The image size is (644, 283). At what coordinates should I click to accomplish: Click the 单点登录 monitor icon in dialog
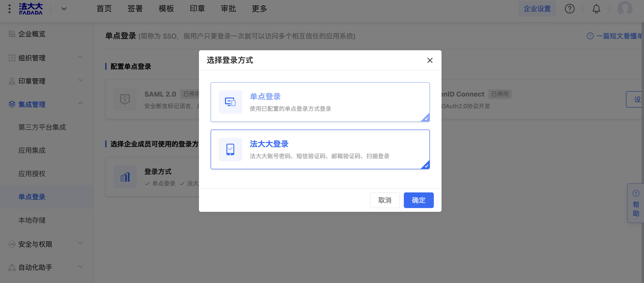coord(230,102)
